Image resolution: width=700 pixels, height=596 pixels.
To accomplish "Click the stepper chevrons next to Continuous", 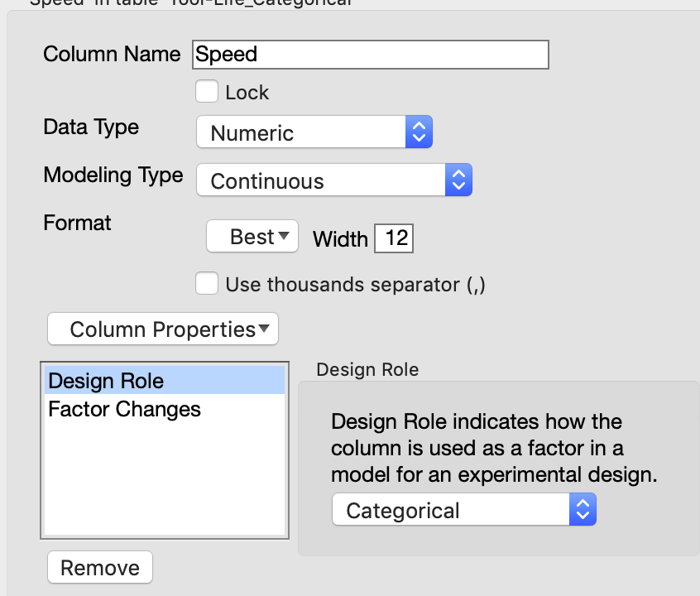I will pyautogui.click(x=458, y=180).
